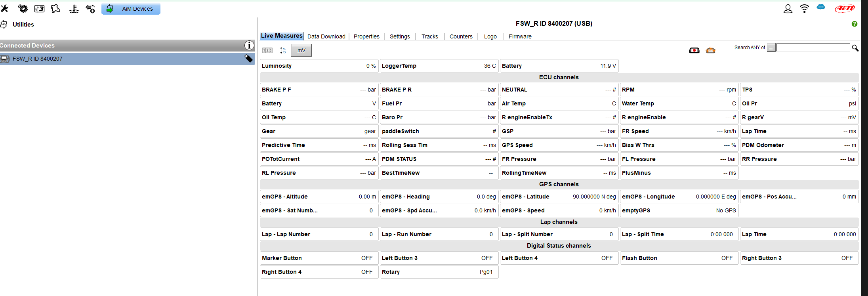Image resolution: width=868 pixels, height=296 pixels.
Task: Switch to the Data Download tab
Action: (326, 36)
